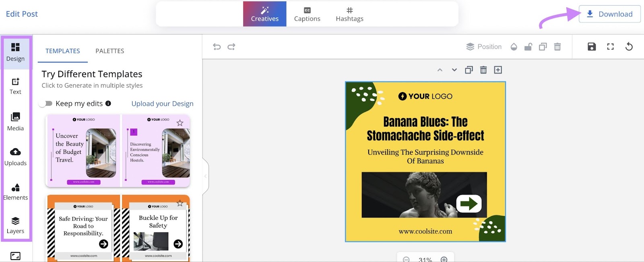Click the Upload your Design link
644x262 pixels.
[162, 104]
